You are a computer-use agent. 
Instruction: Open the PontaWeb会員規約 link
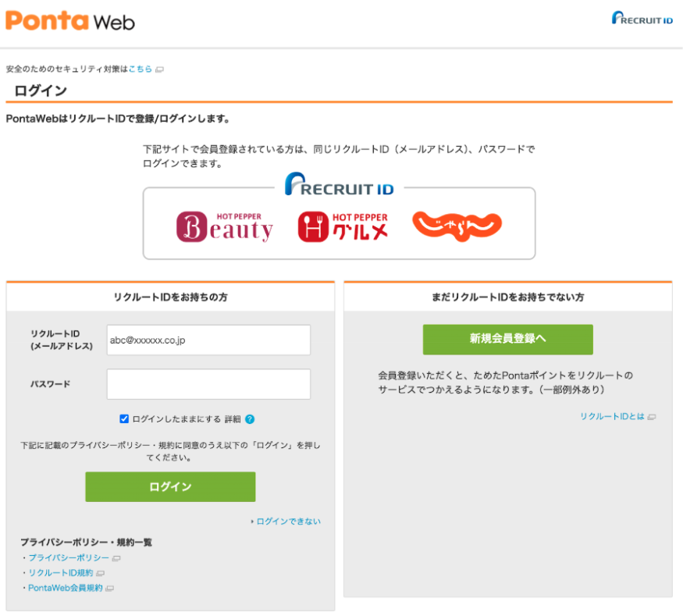point(66,588)
